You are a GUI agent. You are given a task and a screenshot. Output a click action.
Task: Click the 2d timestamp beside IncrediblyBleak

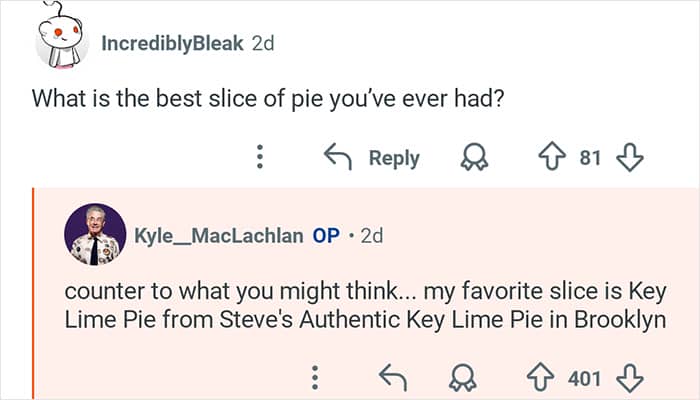(x=263, y=44)
